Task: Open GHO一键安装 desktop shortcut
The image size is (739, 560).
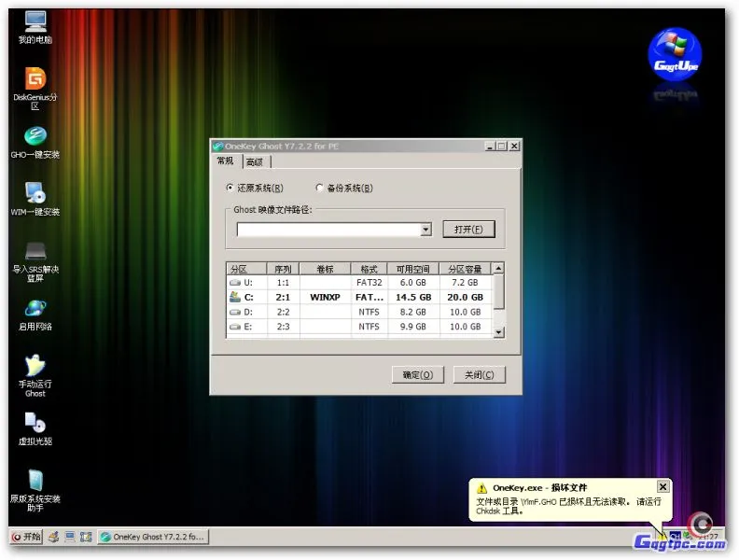Action: (x=35, y=142)
